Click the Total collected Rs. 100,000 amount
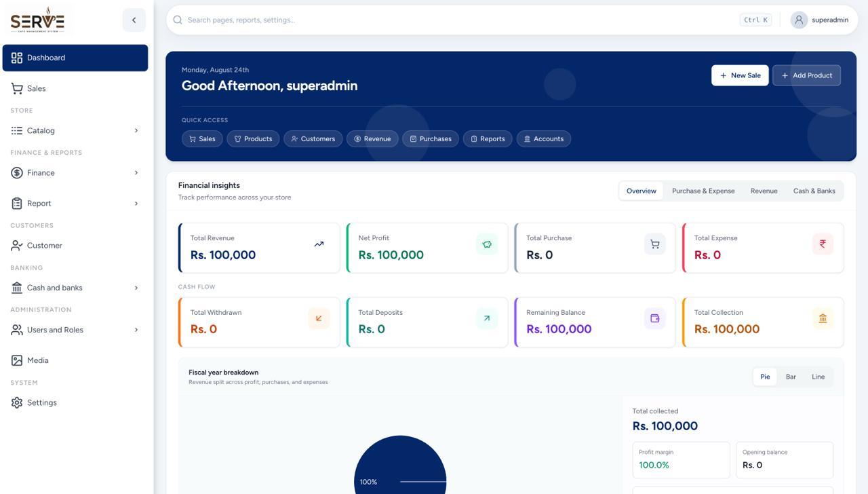Image resolution: width=868 pixels, height=494 pixels. click(x=665, y=426)
